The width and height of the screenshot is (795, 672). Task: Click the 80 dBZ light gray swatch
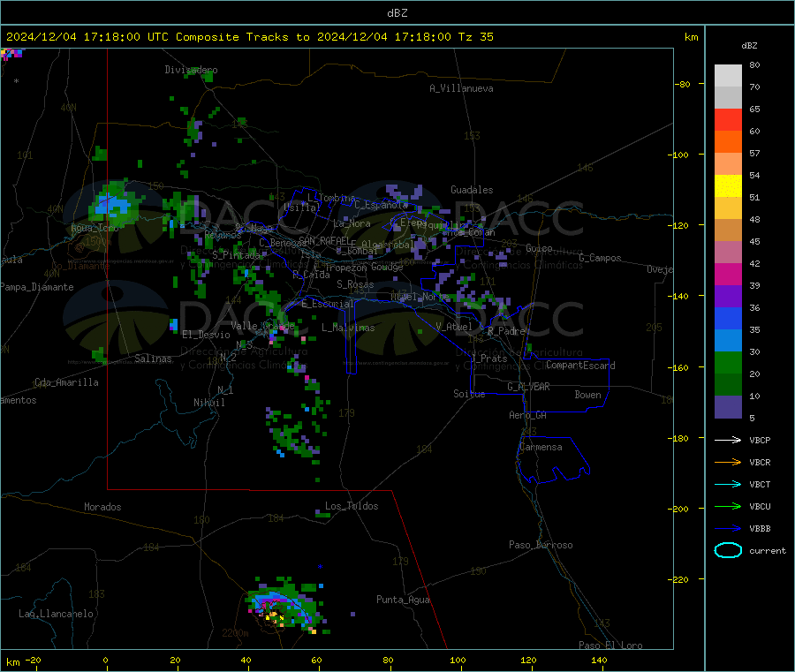tap(728, 76)
